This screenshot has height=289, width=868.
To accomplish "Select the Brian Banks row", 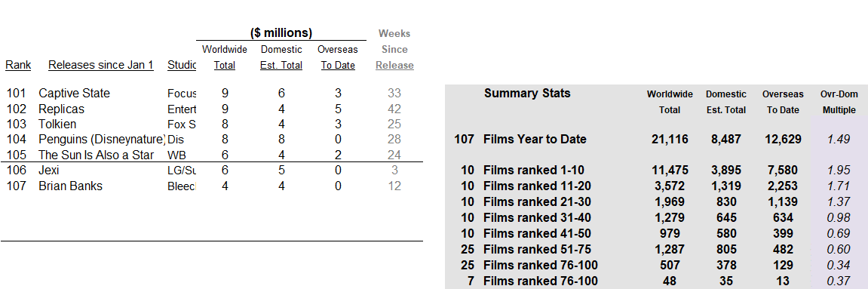I will (211, 186).
